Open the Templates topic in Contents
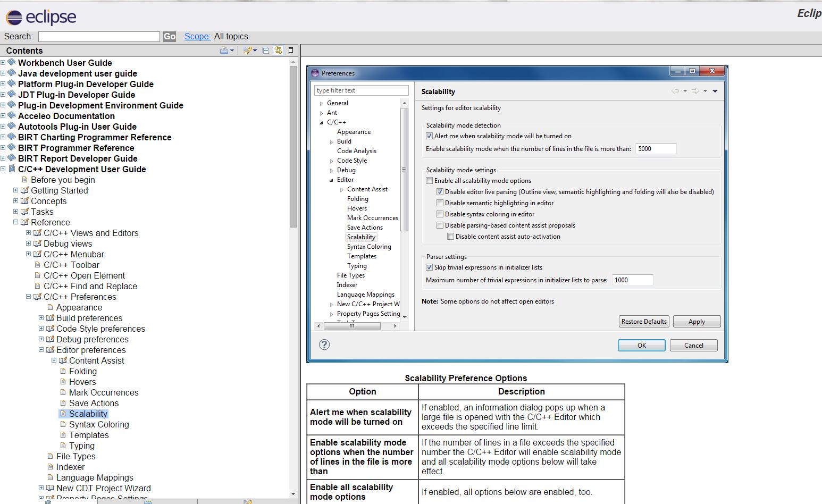Screen dimensions: 822x504 tap(89, 435)
